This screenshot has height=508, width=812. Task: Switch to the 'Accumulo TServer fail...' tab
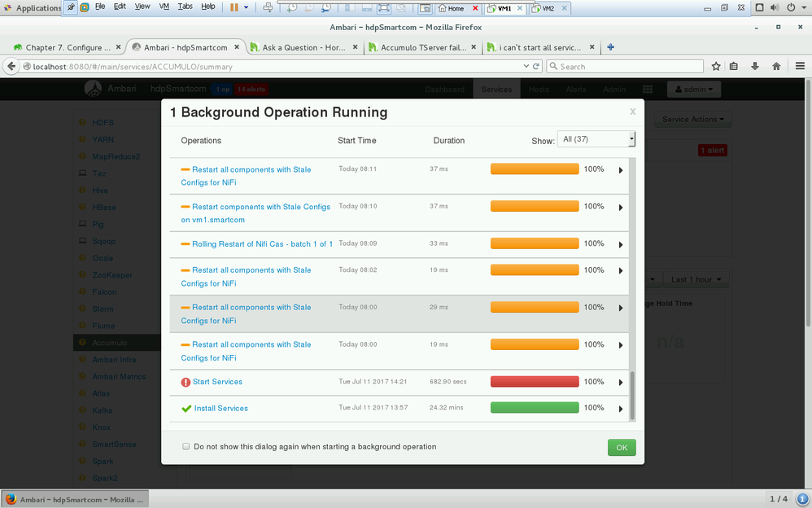click(422, 47)
